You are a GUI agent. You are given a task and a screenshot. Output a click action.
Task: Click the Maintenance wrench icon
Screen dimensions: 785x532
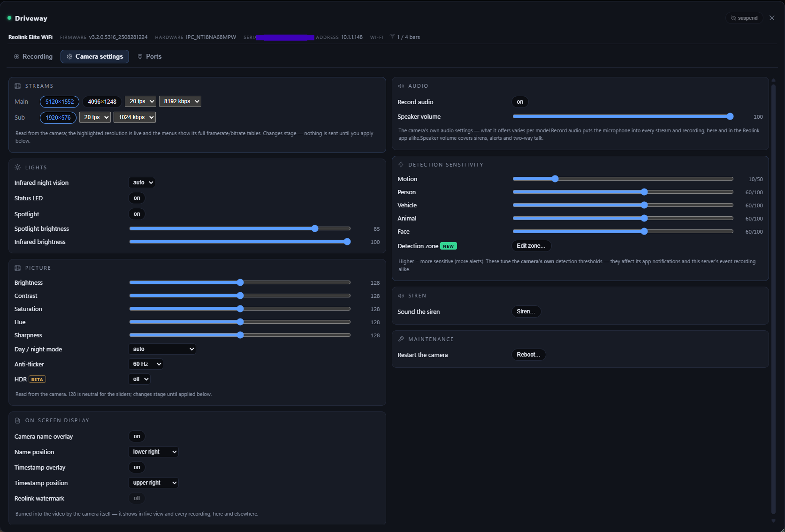pos(401,339)
